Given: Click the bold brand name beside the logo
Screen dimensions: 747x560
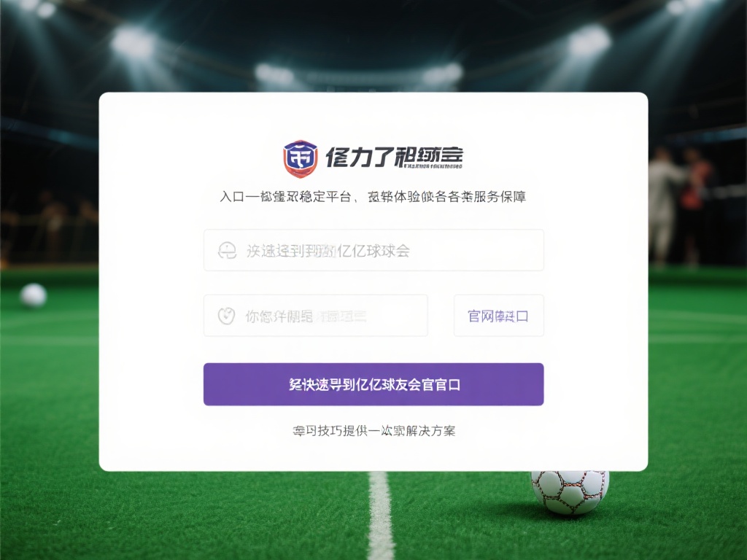Looking at the screenshot, I should [394, 155].
